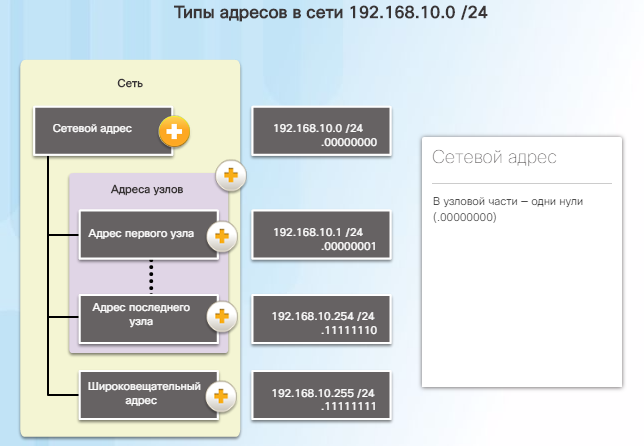
Task: Click the 192.168.10.254 /24 address box
Action: (321, 319)
